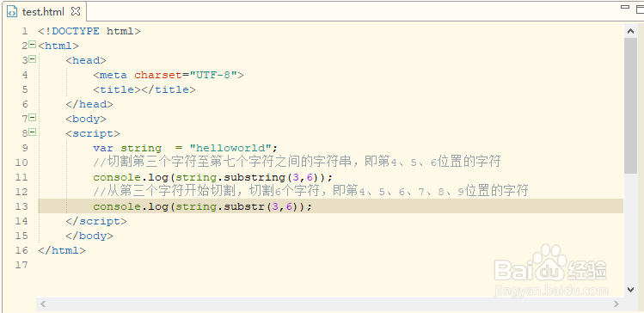The image size is (644, 313).
Task: Collapse the script tag fold on line 8
Action: [x=33, y=132]
